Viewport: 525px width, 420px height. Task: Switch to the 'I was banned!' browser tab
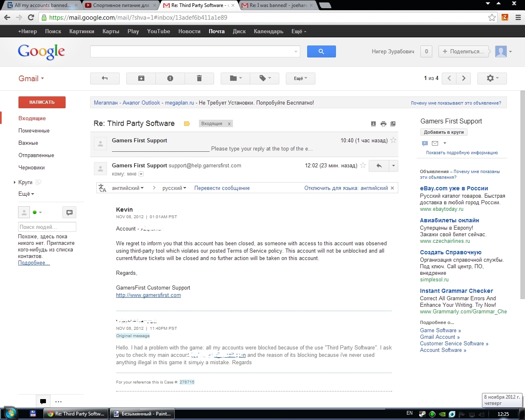278,5
